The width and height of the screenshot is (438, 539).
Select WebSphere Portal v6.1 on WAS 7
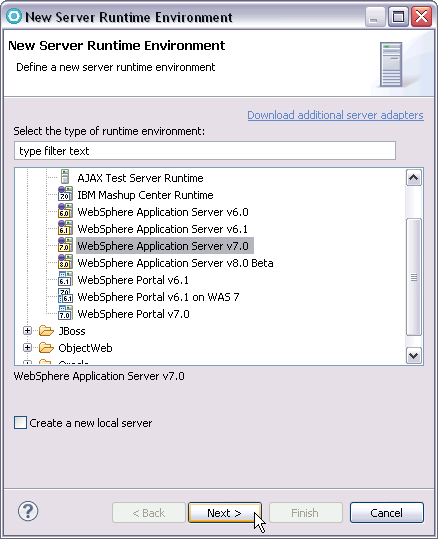click(158, 297)
